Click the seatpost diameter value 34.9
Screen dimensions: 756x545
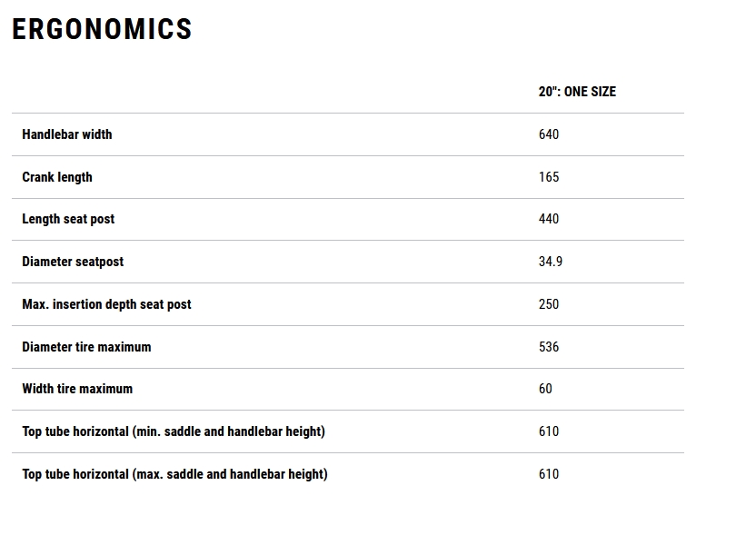551,262
